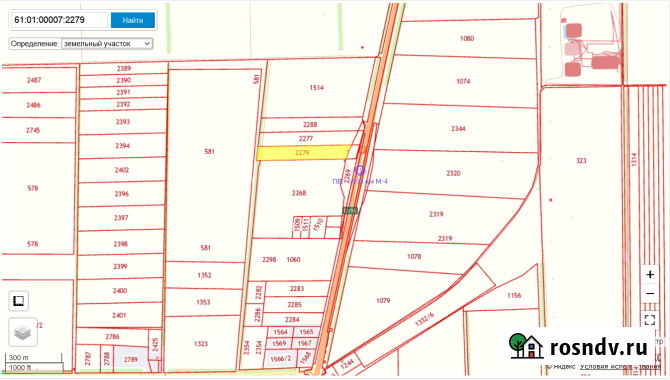This screenshot has height=380, width=670.
Task: Select parcel 1079 on the map
Action: (x=383, y=301)
